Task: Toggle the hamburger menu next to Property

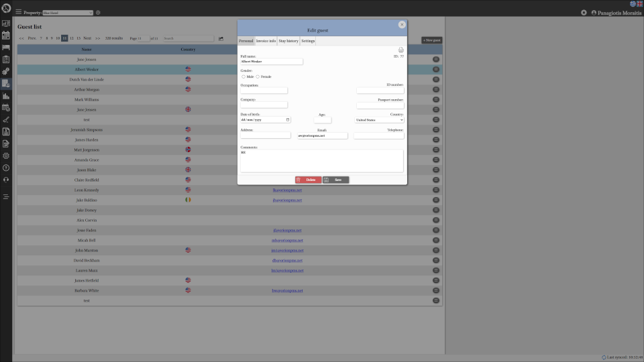Action: [19, 12]
